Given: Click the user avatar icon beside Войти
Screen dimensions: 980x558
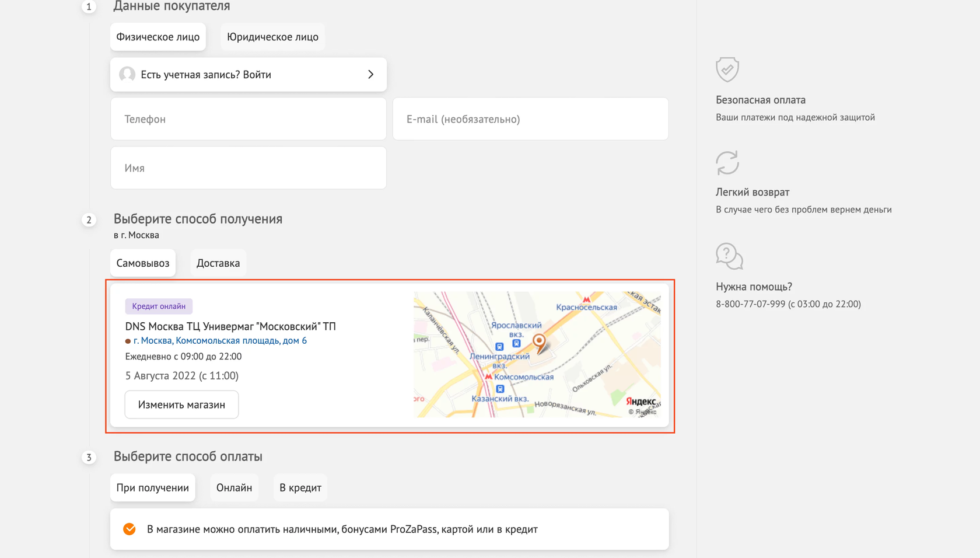Looking at the screenshot, I should pyautogui.click(x=127, y=75).
